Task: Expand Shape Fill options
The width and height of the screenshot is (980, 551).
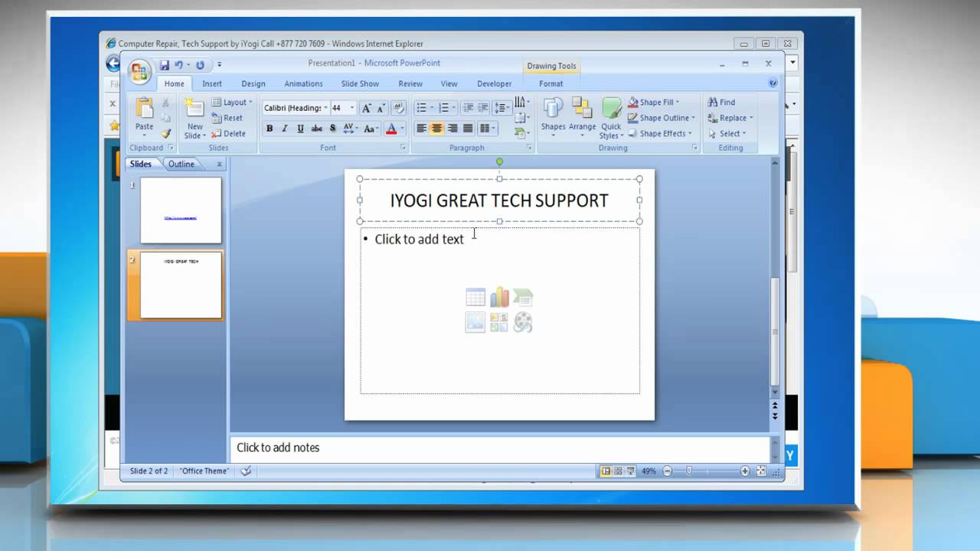Action: click(654, 103)
